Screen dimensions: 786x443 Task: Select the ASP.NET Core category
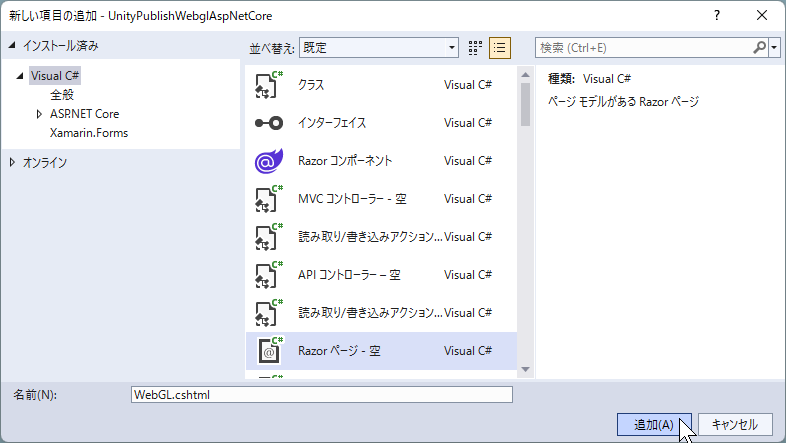pyautogui.click(x=84, y=114)
